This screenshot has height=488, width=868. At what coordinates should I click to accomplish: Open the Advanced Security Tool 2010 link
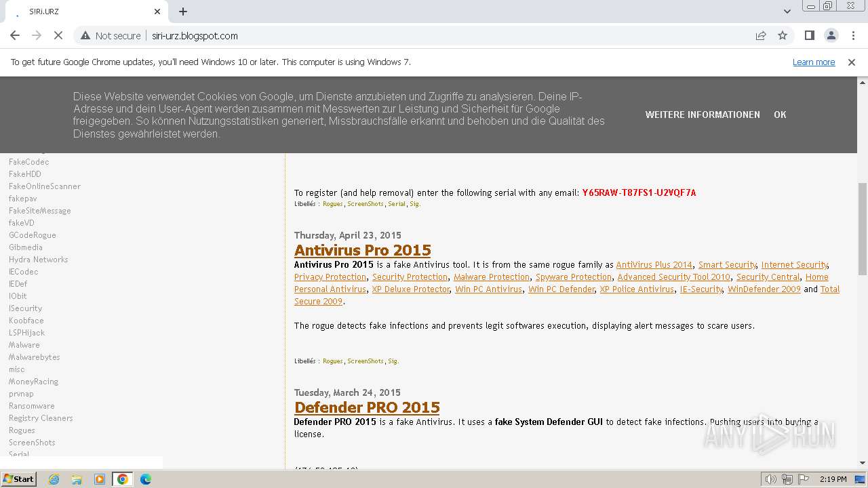click(x=674, y=277)
